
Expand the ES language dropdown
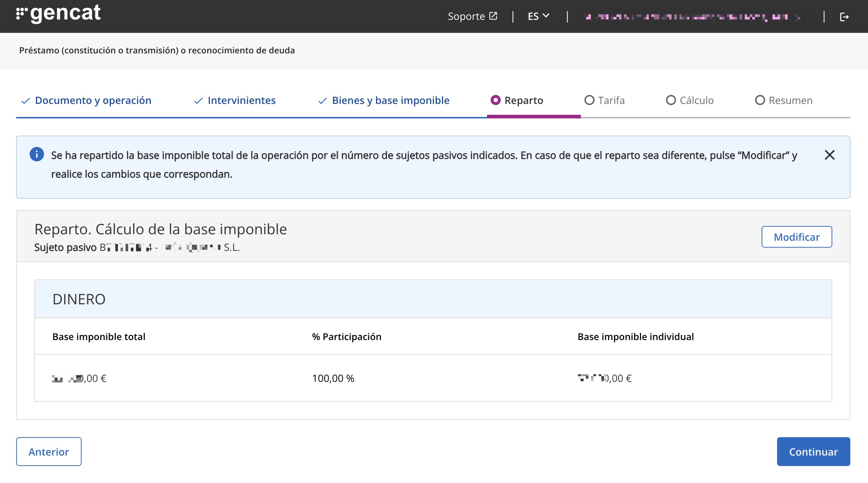[538, 16]
